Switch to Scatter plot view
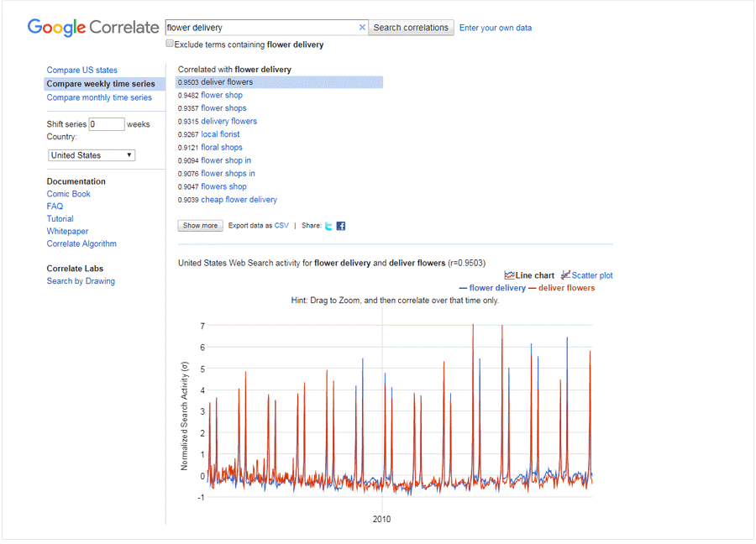Image resolution: width=756 pixels, height=544 pixels. (x=586, y=275)
